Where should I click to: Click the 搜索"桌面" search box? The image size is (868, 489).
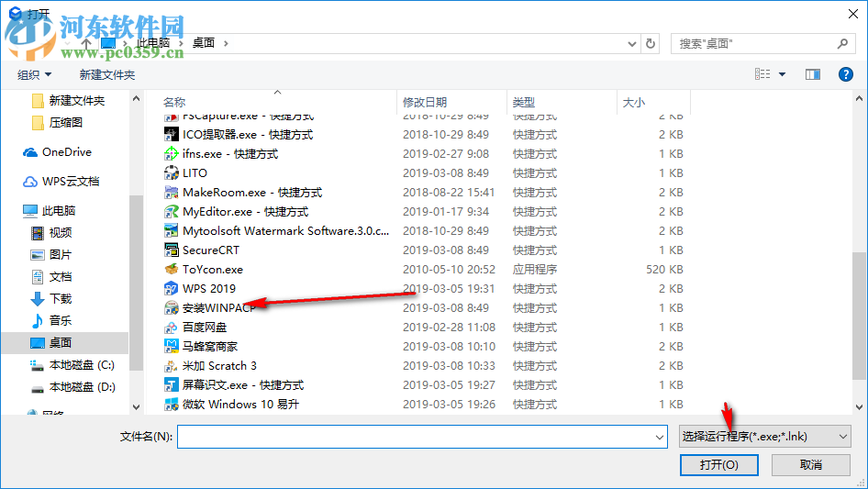(762, 43)
